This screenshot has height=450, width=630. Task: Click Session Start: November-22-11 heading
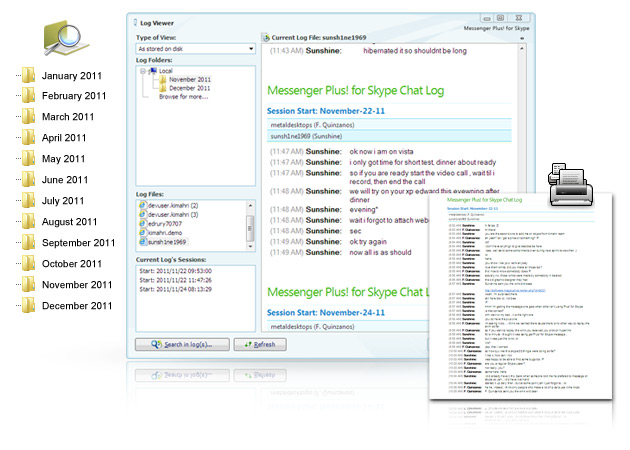[326, 111]
